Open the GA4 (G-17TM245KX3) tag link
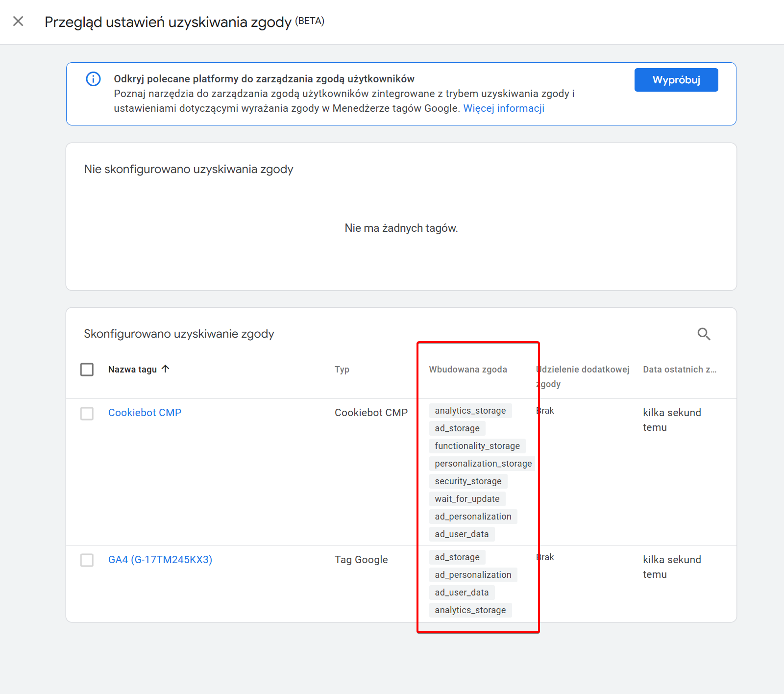This screenshot has width=784, height=694. click(x=160, y=560)
